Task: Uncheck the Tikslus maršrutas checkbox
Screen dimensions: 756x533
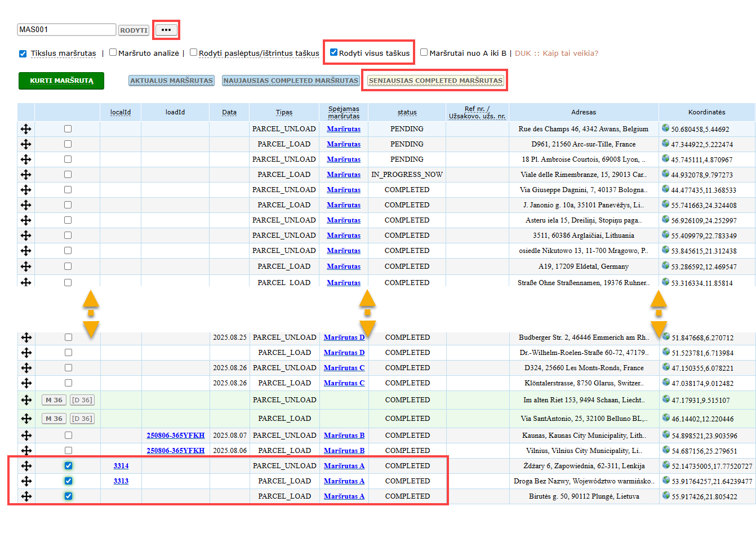Action: (x=23, y=54)
